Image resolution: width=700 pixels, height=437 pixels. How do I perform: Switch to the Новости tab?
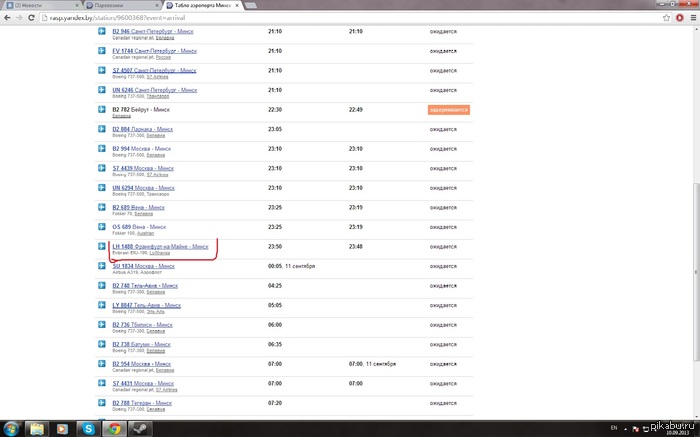point(42,5)
